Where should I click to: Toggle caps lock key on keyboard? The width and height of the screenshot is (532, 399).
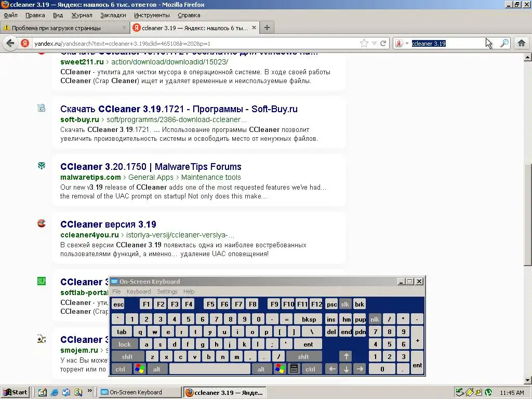(125, 344)
